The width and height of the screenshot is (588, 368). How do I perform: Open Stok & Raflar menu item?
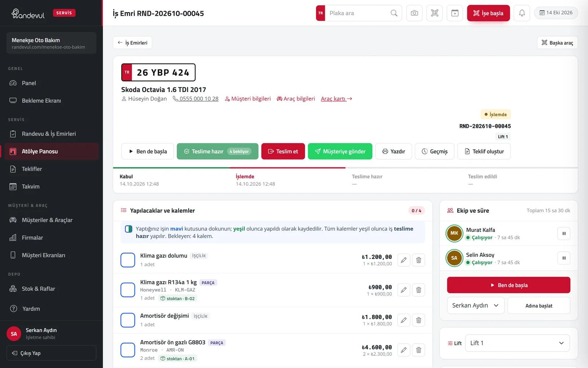point(51,289)
